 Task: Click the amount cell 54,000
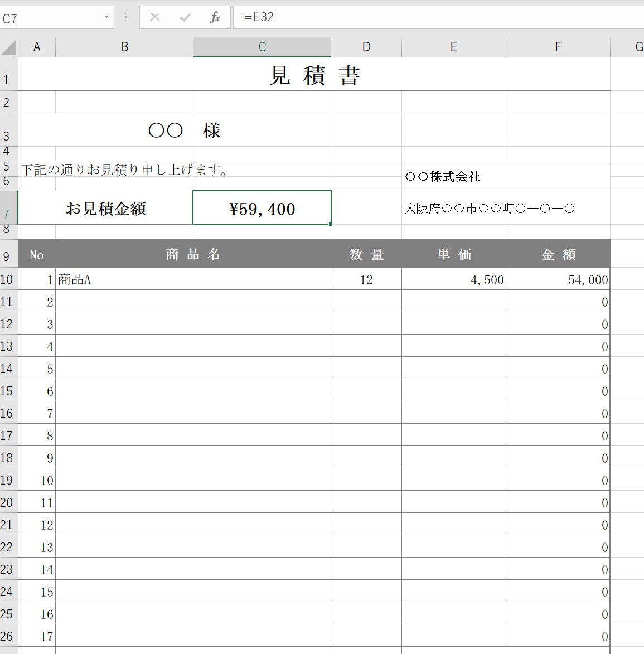click(x=558, y=279)
